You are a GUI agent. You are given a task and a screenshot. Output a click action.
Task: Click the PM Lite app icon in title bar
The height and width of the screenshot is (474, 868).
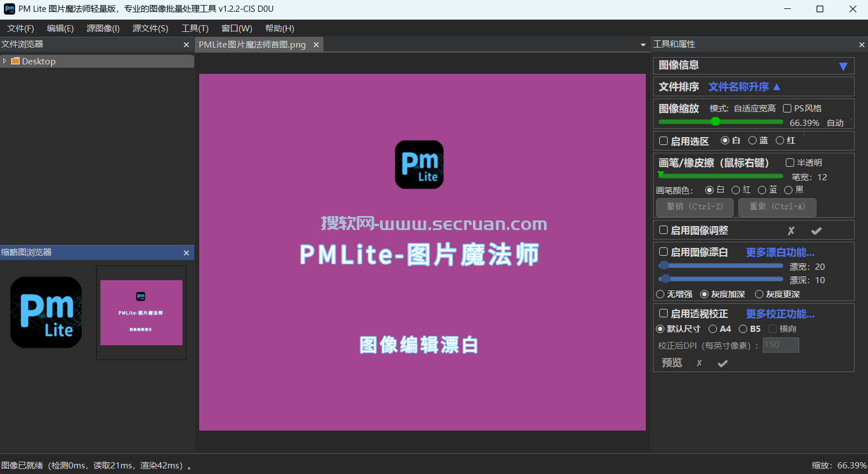(10, 9)
